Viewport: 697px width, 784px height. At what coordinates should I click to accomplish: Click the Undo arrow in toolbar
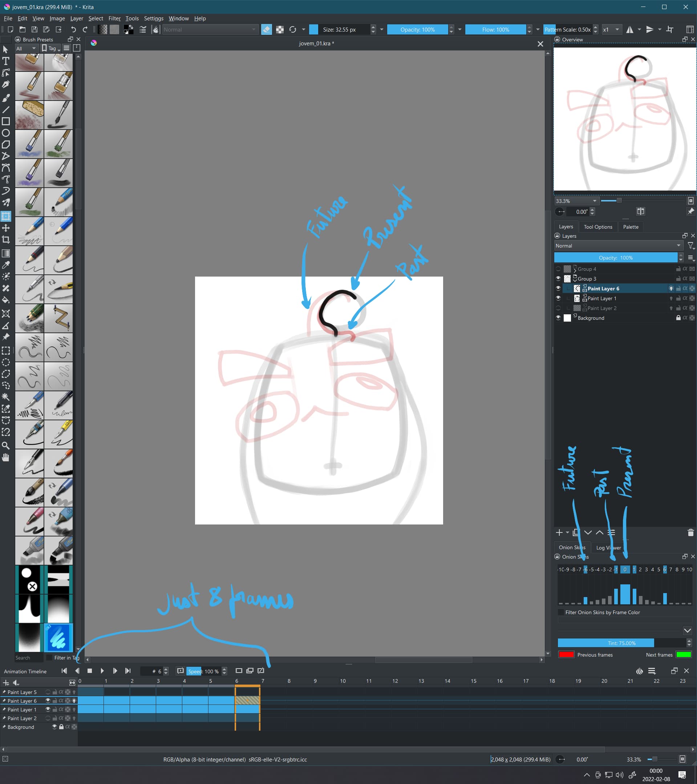coord(73,29)
